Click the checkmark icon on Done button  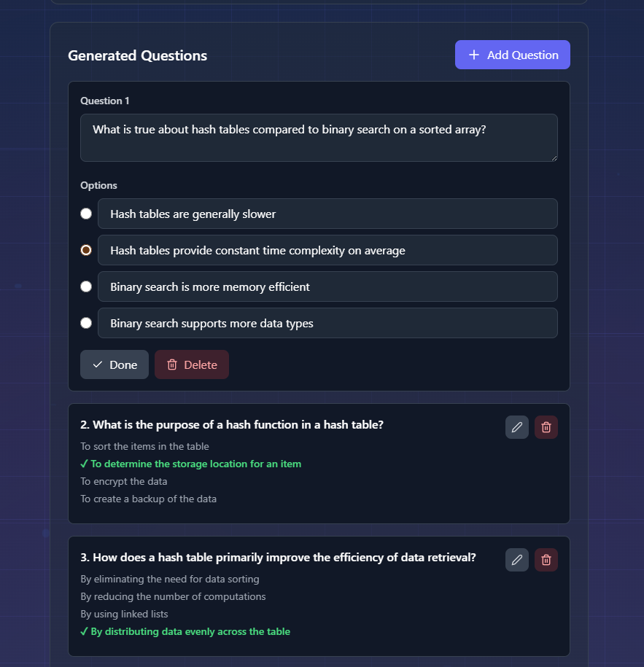pyautogui.click(x=98, y=364)
